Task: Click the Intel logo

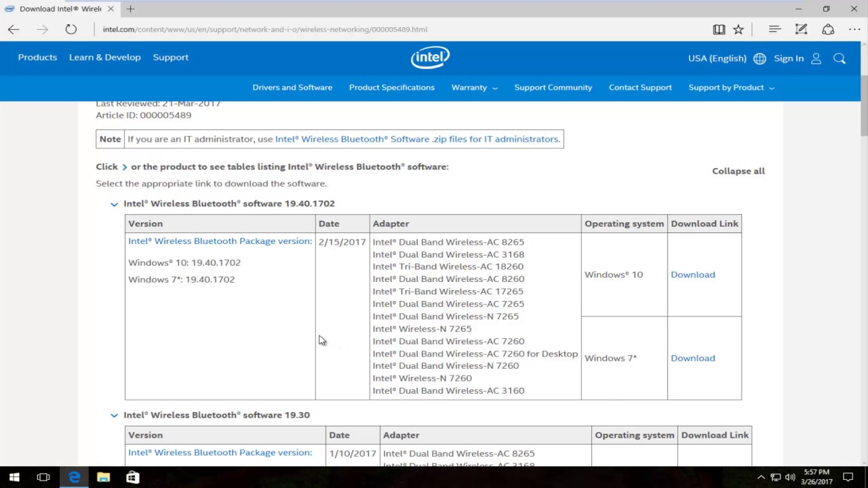Action: [430, 58]
